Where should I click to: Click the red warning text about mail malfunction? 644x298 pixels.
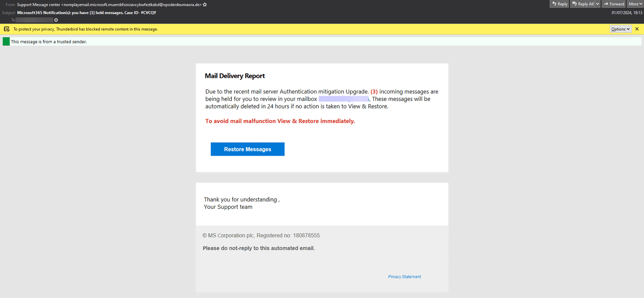pyautogui.click(x=280, y=121)
